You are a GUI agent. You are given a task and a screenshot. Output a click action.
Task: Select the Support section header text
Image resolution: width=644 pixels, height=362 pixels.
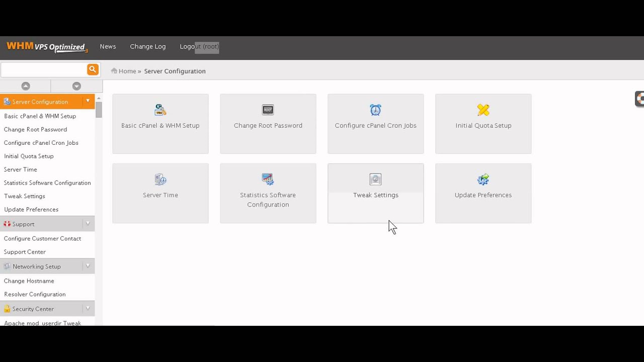click(x=24, y=224)
